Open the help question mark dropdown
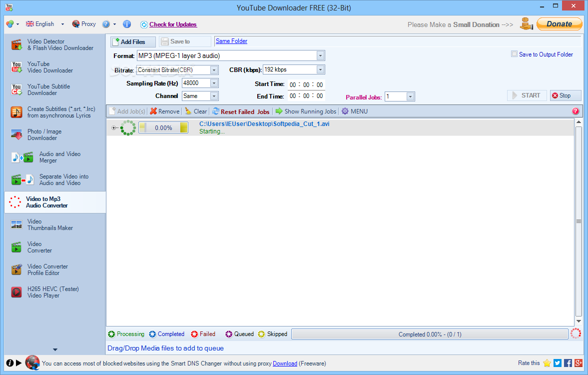Image resolution: width=588 pixels, height=375 pixels. click(x=109, y=24)
